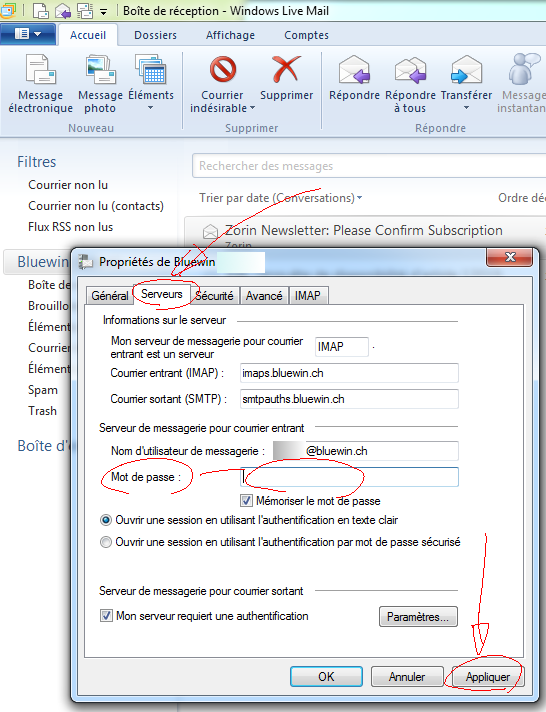The image size is (546, 712).
Task: Click the red Supprimer icon
Action: click(286, 69)
